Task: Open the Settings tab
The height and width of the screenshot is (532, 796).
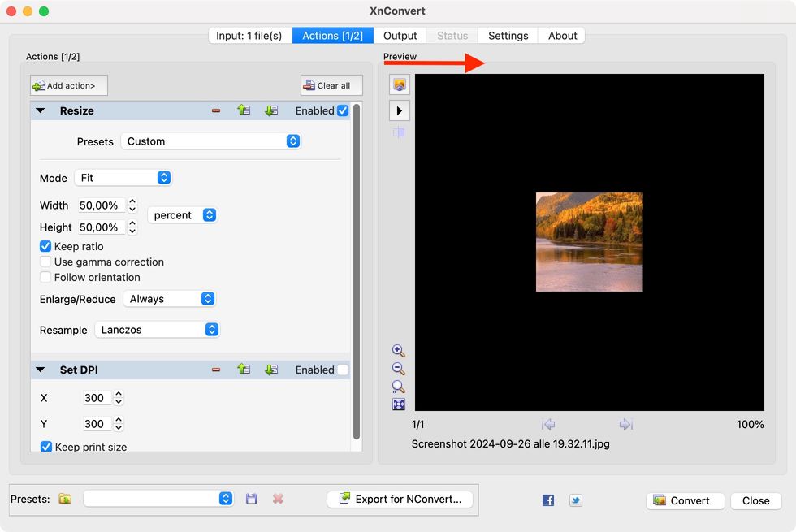Action: (508, 36)
